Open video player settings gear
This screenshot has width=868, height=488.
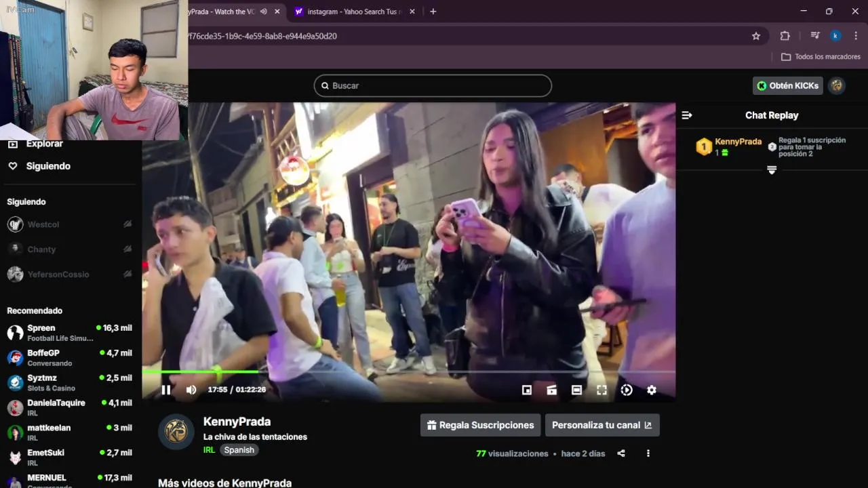pyautogui.click(x=652, y=390)
